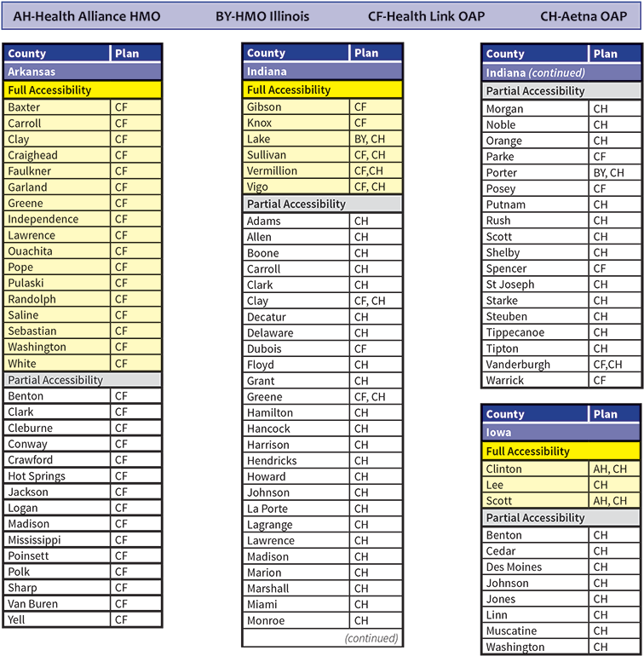Select the Arkansas state header row

(83, 72)
